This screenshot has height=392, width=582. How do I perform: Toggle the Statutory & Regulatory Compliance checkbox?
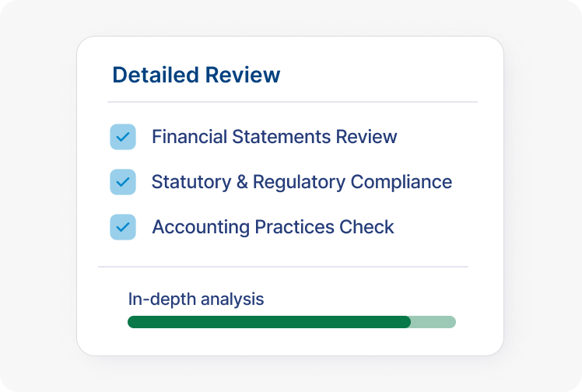coord(123,182)
